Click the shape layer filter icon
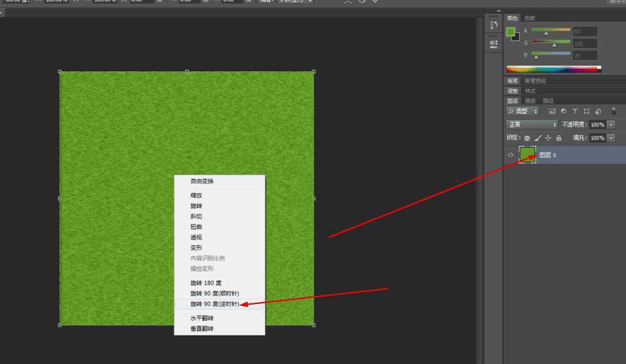This screenshot has width=626, height=364. click(x=587, y=112)
